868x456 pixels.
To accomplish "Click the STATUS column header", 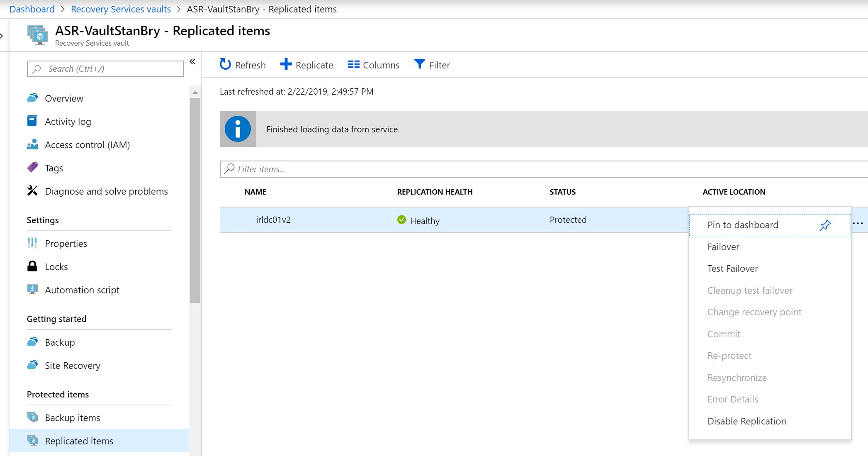I will 562,192.
